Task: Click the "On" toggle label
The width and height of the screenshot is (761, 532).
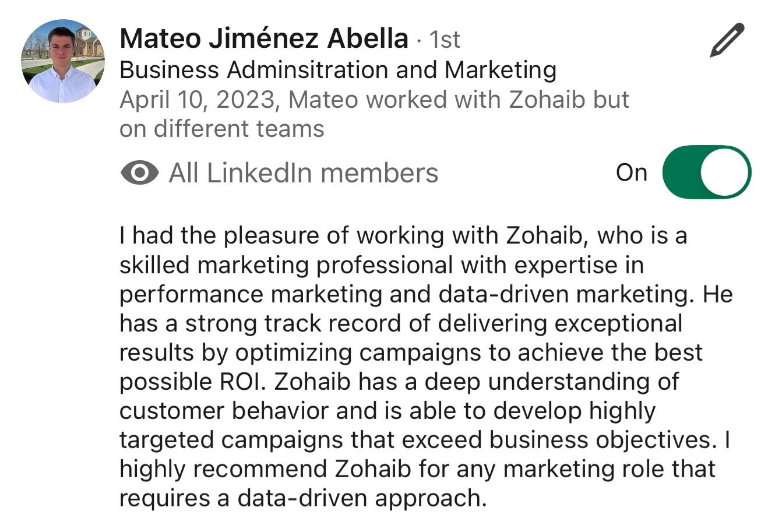Action: (x=632, y=172)
